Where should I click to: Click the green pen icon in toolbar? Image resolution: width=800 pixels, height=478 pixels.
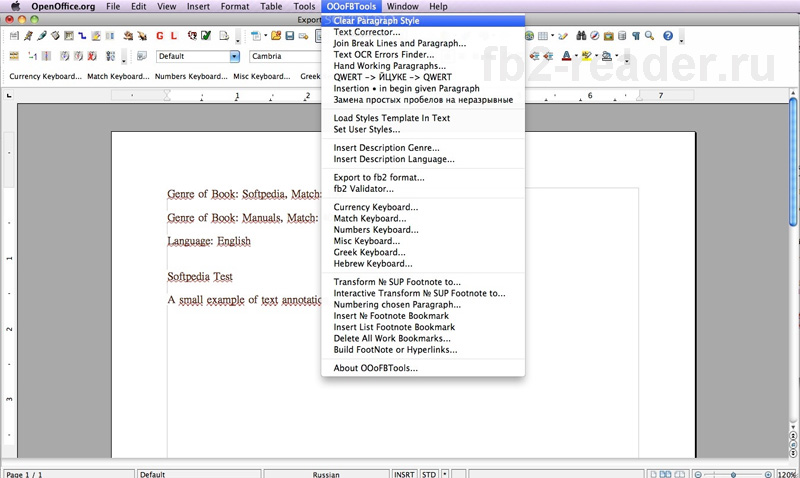pos(42,36)
